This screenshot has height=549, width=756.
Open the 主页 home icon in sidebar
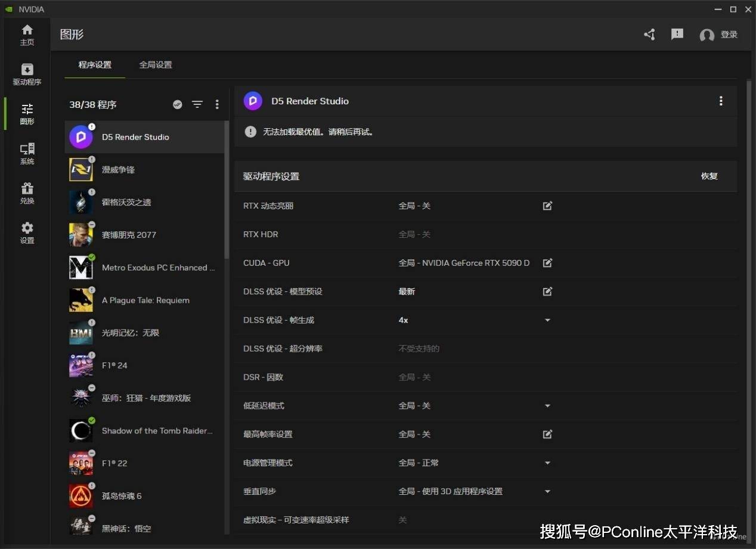coord(27,35)
